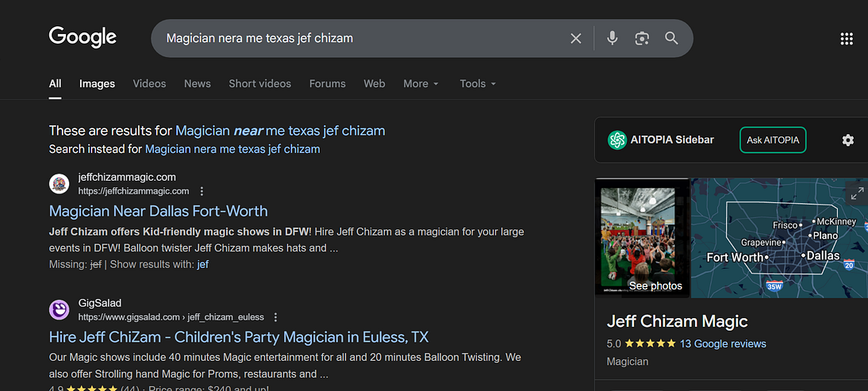Switch to the Videos tab
The image size is (868, 391).
pyautogui.click(x=149, y=83)
